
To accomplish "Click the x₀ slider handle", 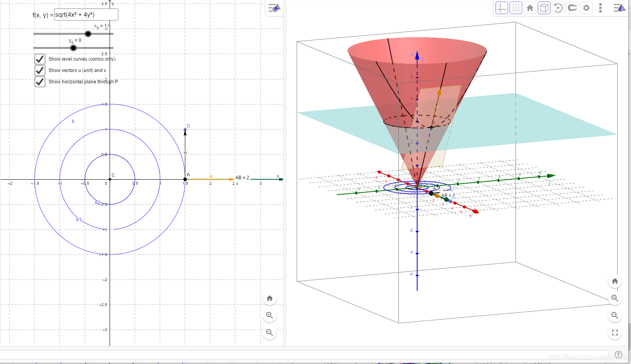I will coord(88,34).
